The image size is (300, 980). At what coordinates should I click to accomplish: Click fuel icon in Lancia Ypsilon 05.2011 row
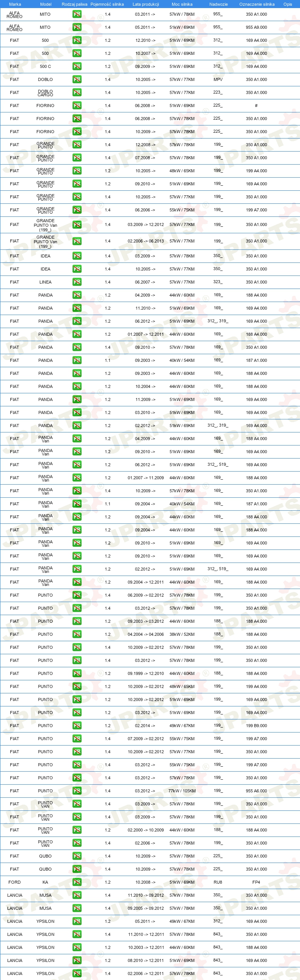[x=77, y=921]
